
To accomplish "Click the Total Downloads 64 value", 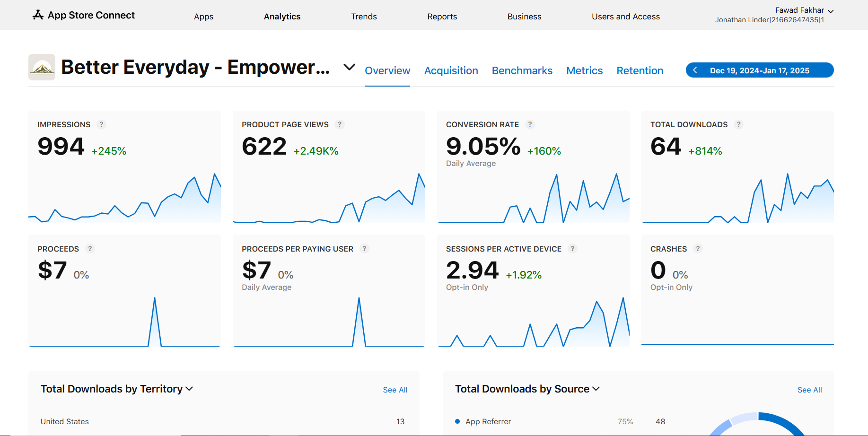I will pyautogui.click(x=666, y=146).
